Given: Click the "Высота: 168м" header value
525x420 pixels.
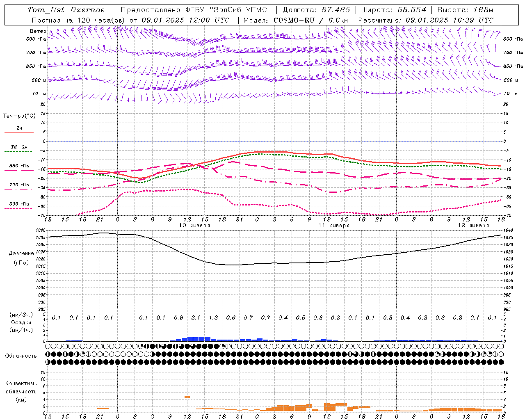Looking at the screenshot, I should [x=465, y=10].
